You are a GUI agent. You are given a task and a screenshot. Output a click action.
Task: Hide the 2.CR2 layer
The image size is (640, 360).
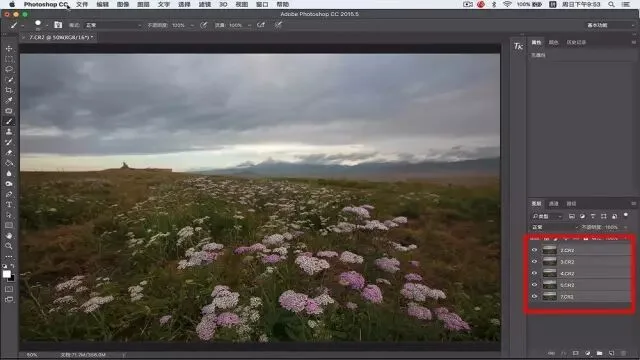tap(534, 250)
